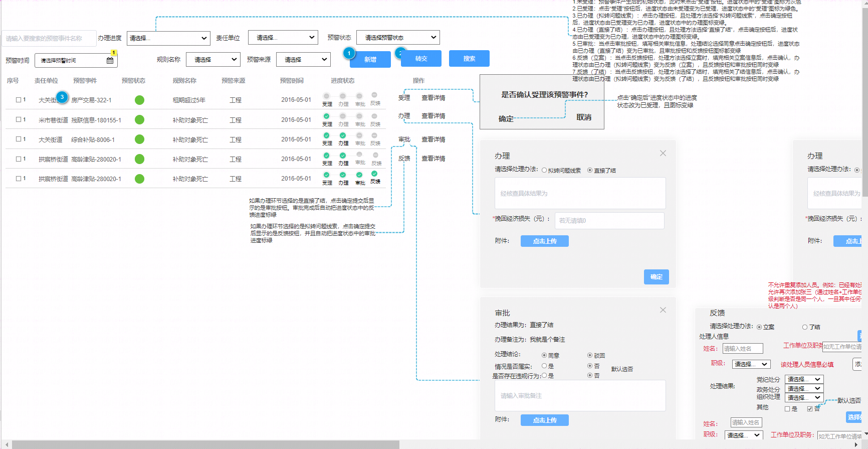
Task: Close the 审批 dialog with its X icon
Action: (x=663, y=310)
